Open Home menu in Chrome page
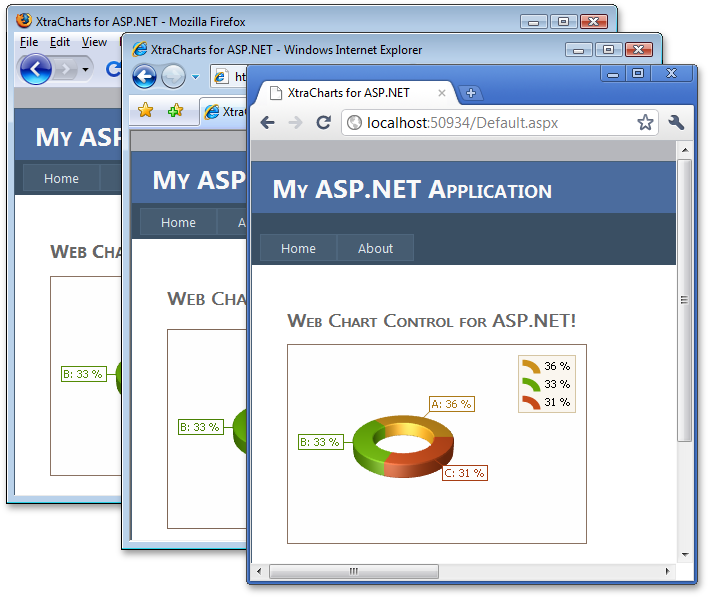The image size is (708, 597). [x=298, y=248]
